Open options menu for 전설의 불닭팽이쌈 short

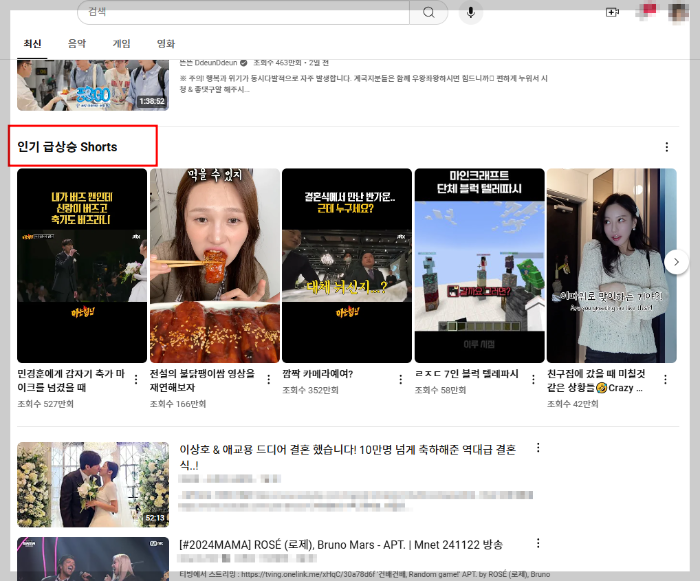[268, 380]
